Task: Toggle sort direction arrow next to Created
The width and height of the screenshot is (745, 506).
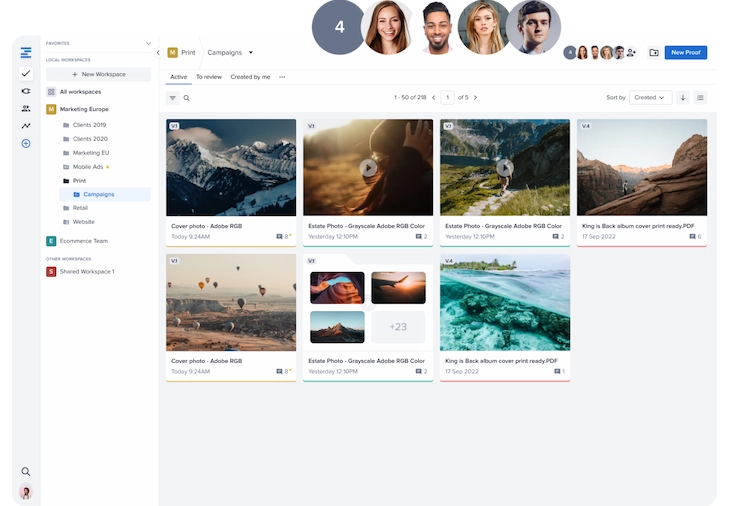Action: [x=683, y=97]
